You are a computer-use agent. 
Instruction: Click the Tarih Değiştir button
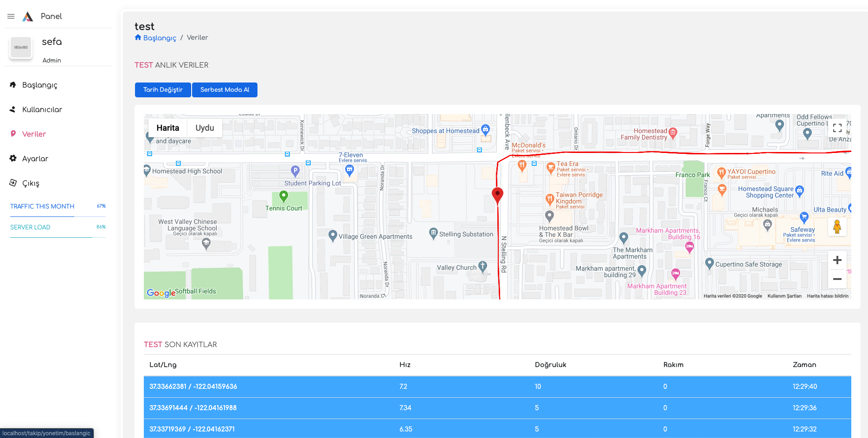tap(163, 90)
